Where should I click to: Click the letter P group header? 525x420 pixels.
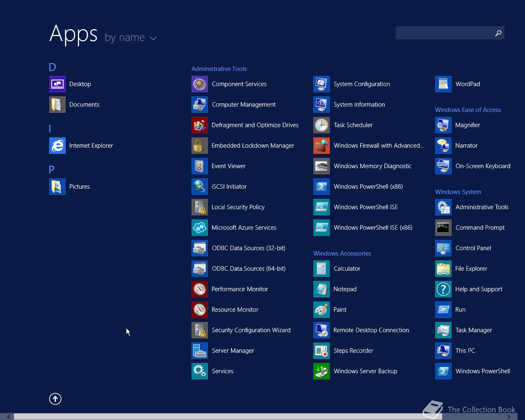tap(52, 169)
